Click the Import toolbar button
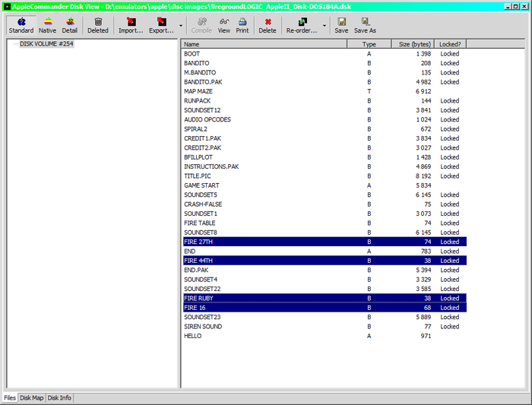The width and height of the screenshot is (532, 405). 131,25
